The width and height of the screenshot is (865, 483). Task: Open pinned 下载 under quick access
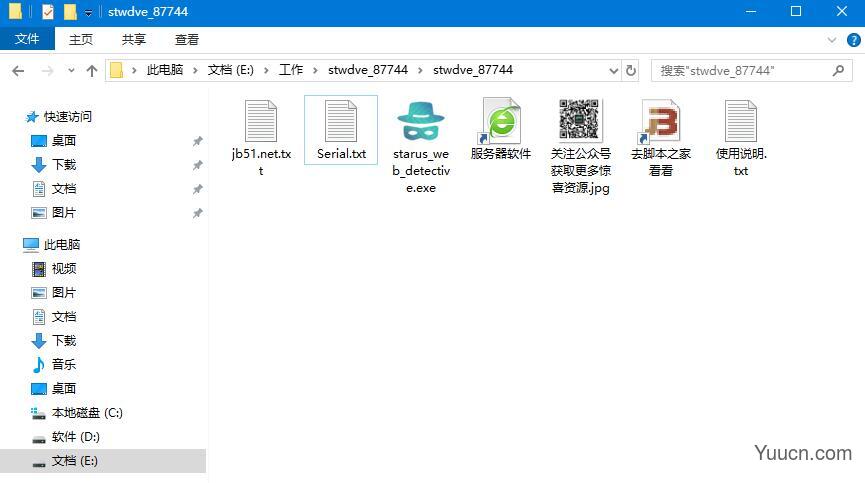(63, 164)
